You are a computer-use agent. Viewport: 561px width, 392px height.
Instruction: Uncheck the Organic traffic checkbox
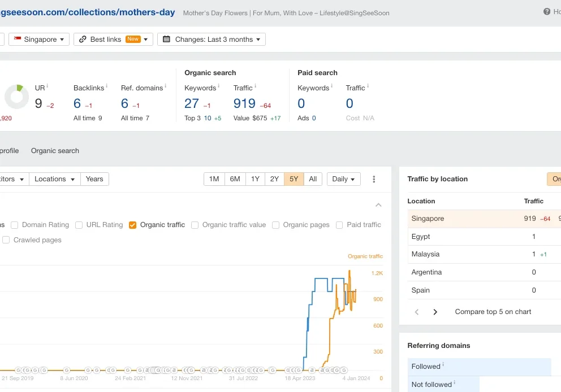(x=133, y=225)
